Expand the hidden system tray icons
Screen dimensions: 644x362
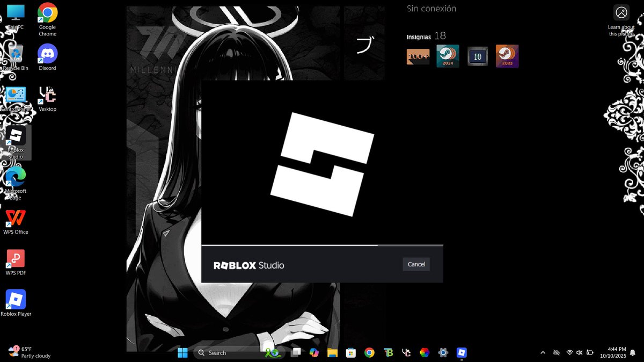click(x=543, y=353)
